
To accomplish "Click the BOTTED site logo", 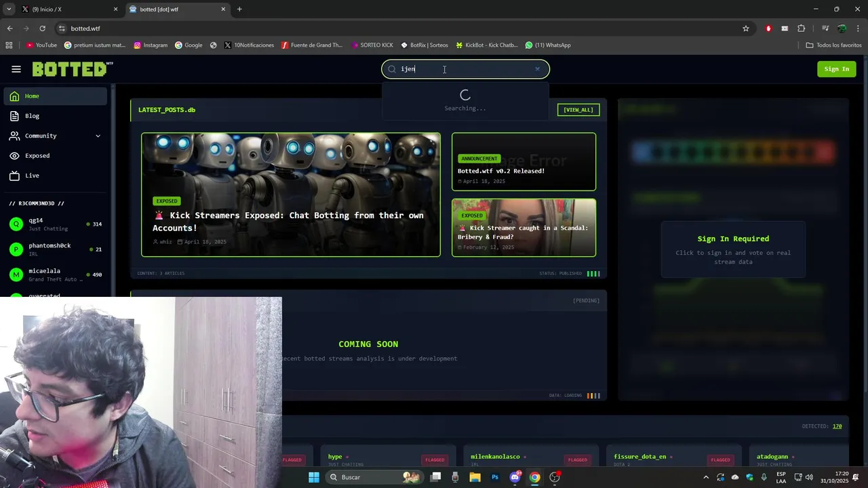I will point(73,69).
